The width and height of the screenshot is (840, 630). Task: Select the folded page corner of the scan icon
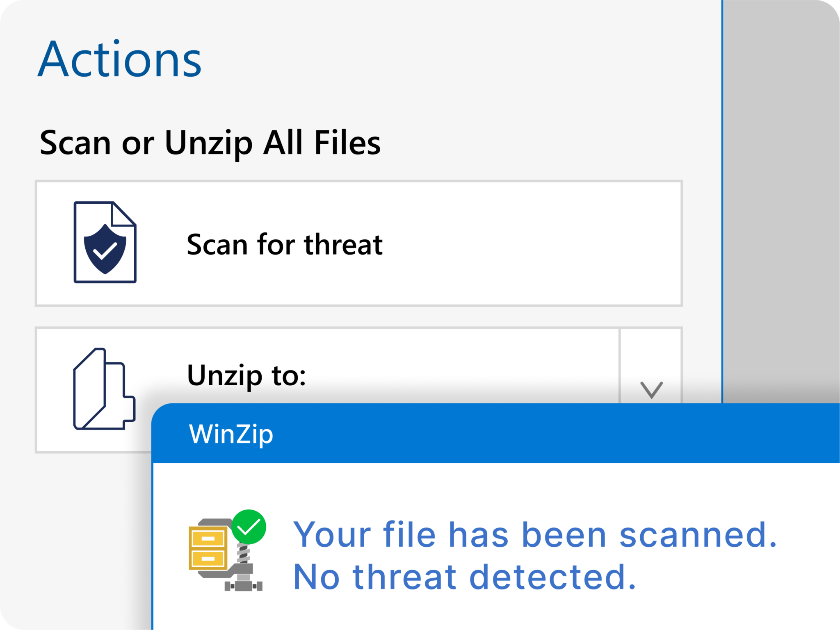coord(123,213)
